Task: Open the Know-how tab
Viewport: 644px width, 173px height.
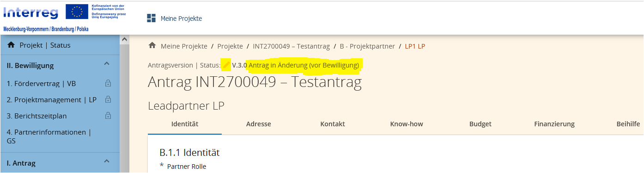Action: [407, 124]
